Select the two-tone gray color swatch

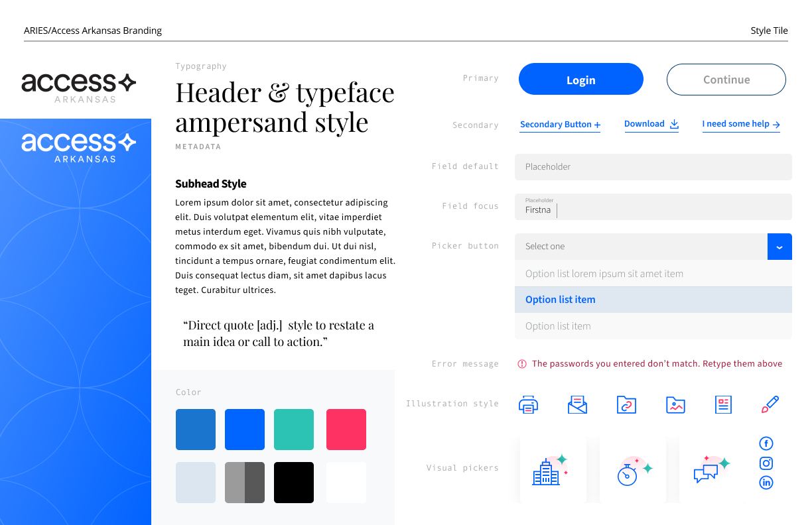point(245,483)
